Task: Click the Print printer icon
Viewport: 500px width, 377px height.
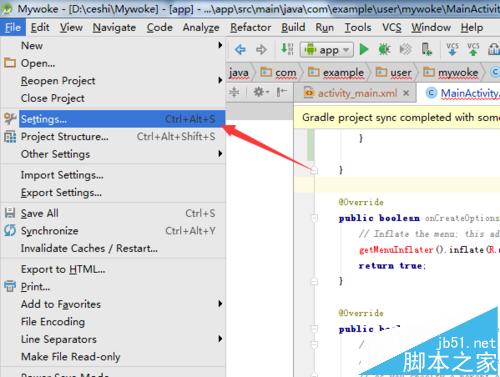Action: [10, 286]
